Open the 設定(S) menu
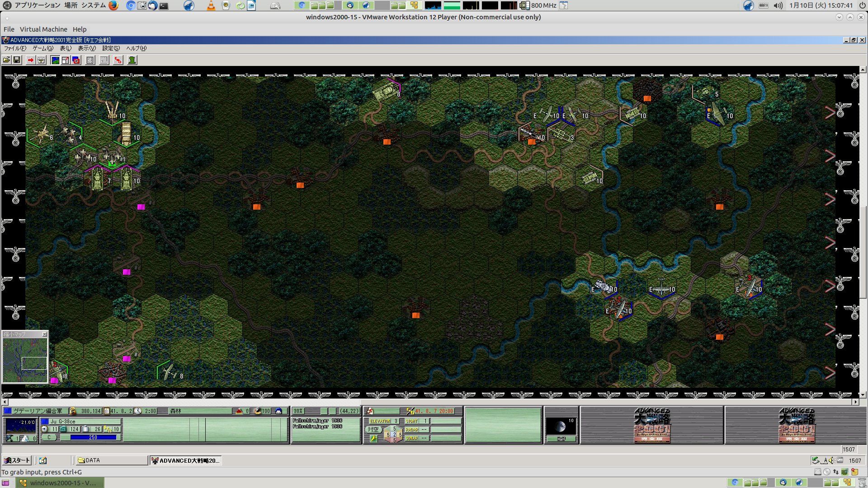Screen dimensions: 868x488 click(x=111, y=48)
